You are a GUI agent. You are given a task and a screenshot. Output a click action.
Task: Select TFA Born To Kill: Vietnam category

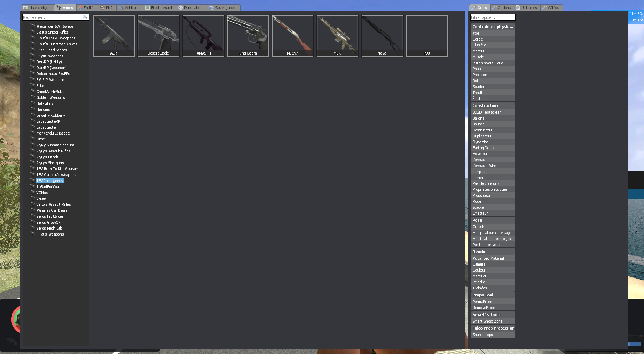tap(57, 169)
